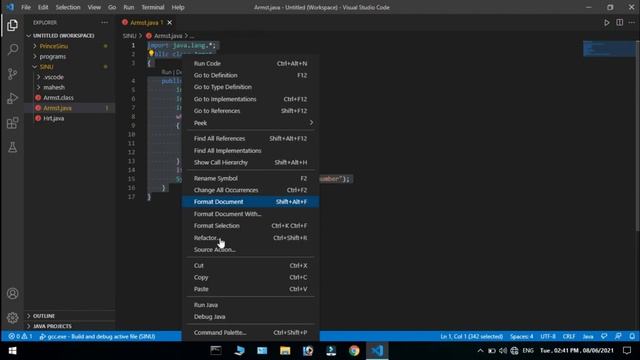
Task: Open Explorer panel ellipsis menu
Action: pos(104,22)
